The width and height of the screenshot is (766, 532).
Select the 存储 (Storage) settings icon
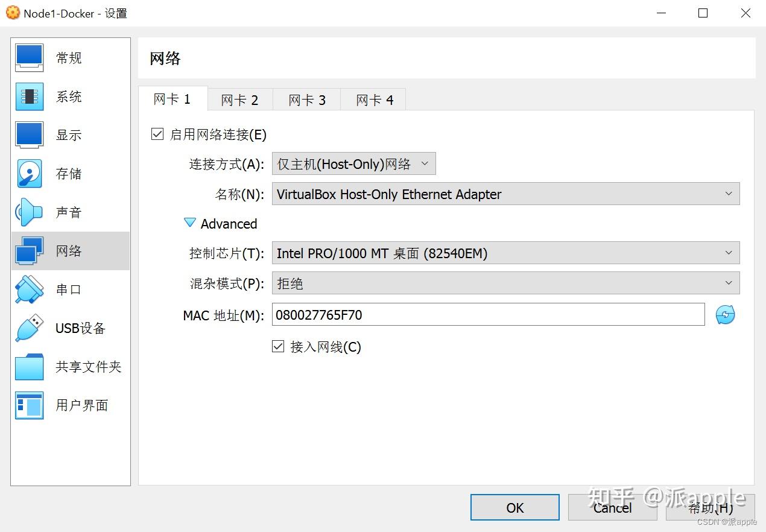[68, 173]
